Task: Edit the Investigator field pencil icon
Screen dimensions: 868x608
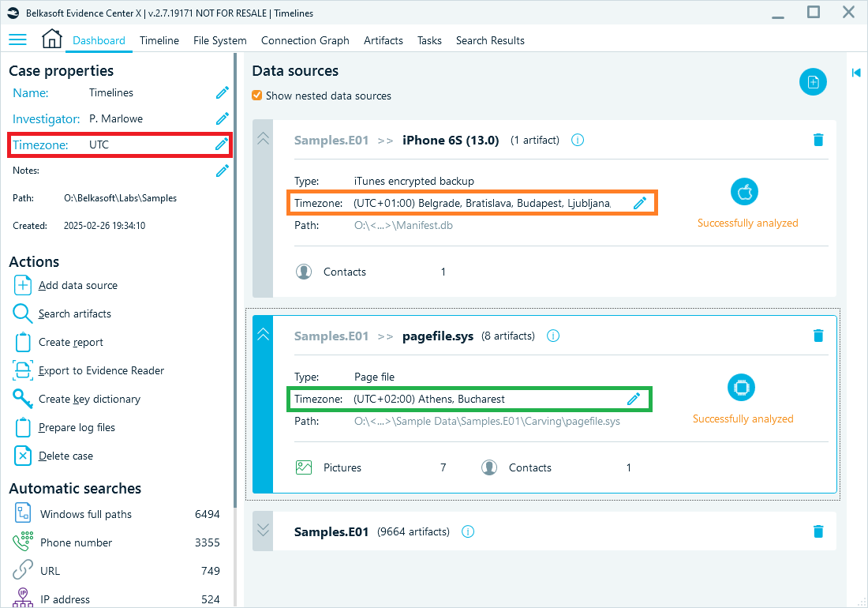Action: 222,118
